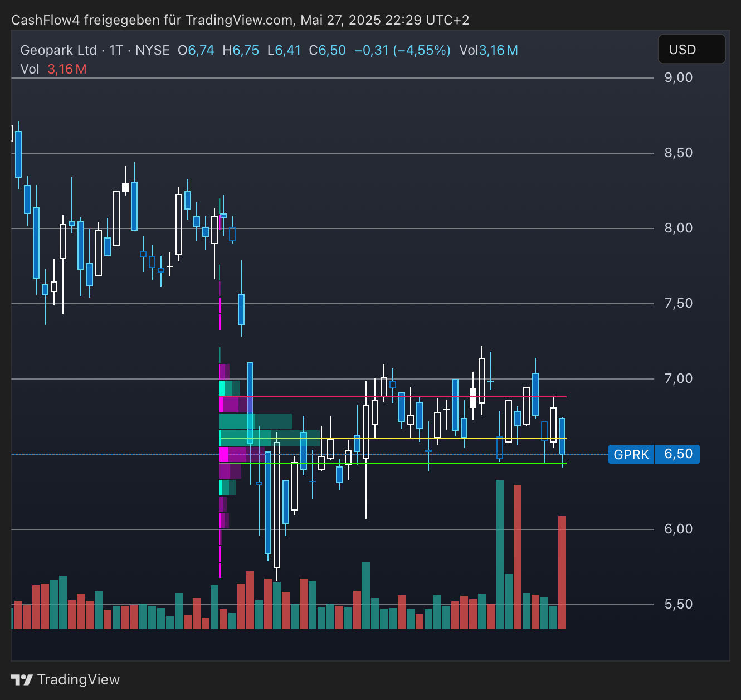Click the 6,00 price axis label

[x=679, y=529]
